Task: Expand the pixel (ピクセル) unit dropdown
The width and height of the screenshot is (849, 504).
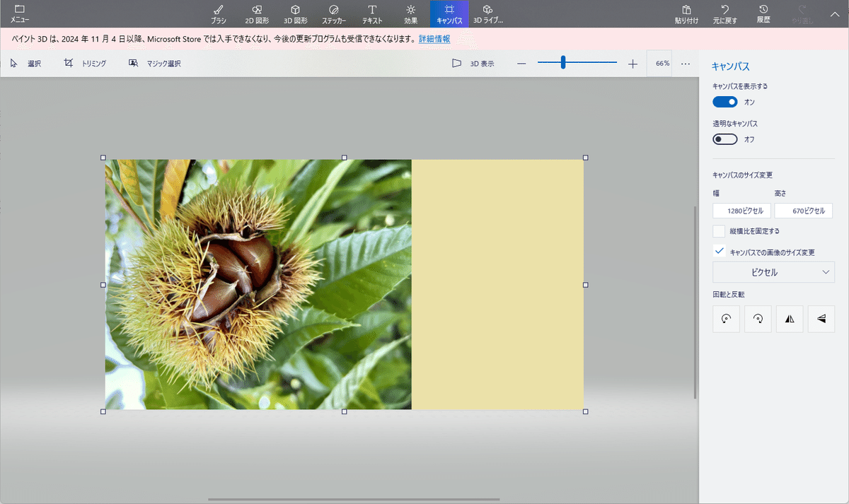Action: [x=773, y=272]
